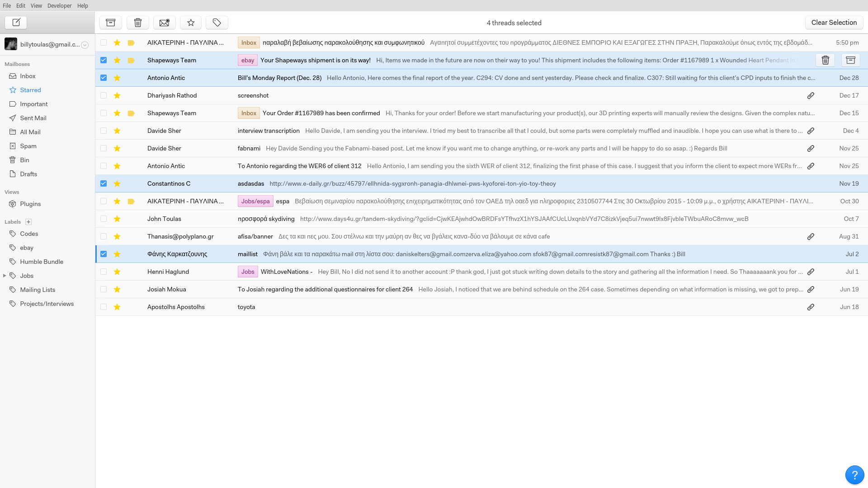Screen dimensions: 868x488
Task: Select the Josiah Mokua thread checkbox
Action: point(104,289)
